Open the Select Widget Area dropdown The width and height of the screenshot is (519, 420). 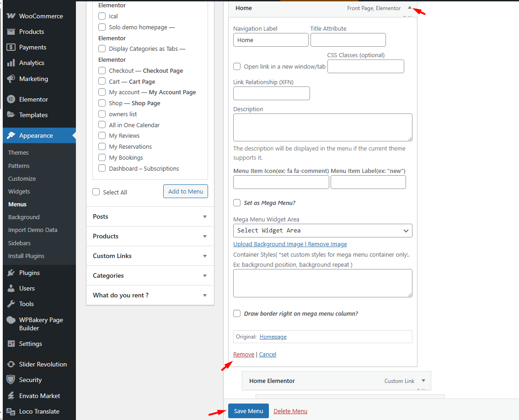pos(322,231)
